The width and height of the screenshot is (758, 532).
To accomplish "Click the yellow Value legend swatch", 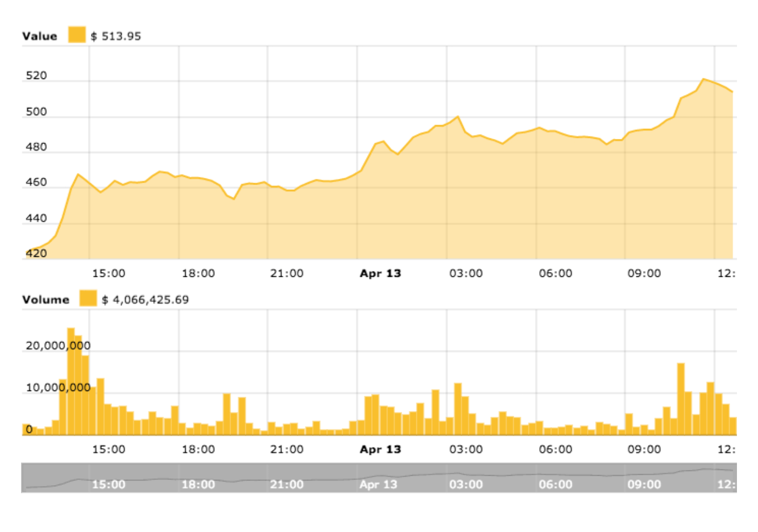I will [x=77, y=35].
